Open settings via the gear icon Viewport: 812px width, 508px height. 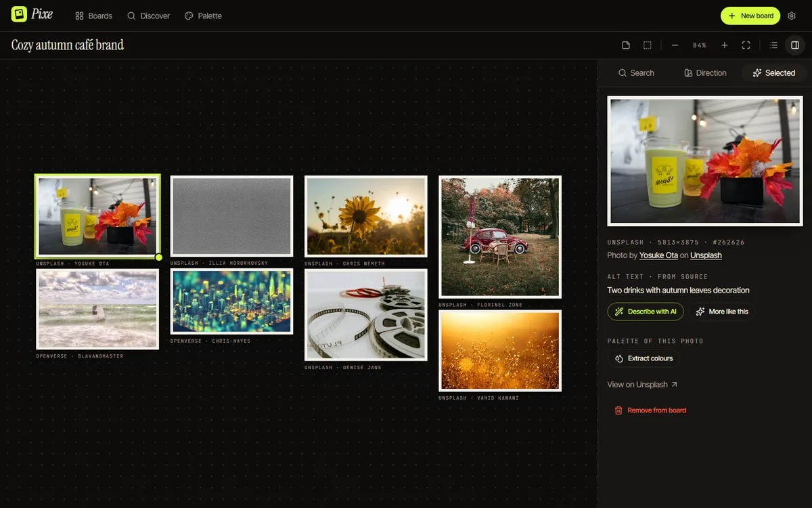click(792, 16)
